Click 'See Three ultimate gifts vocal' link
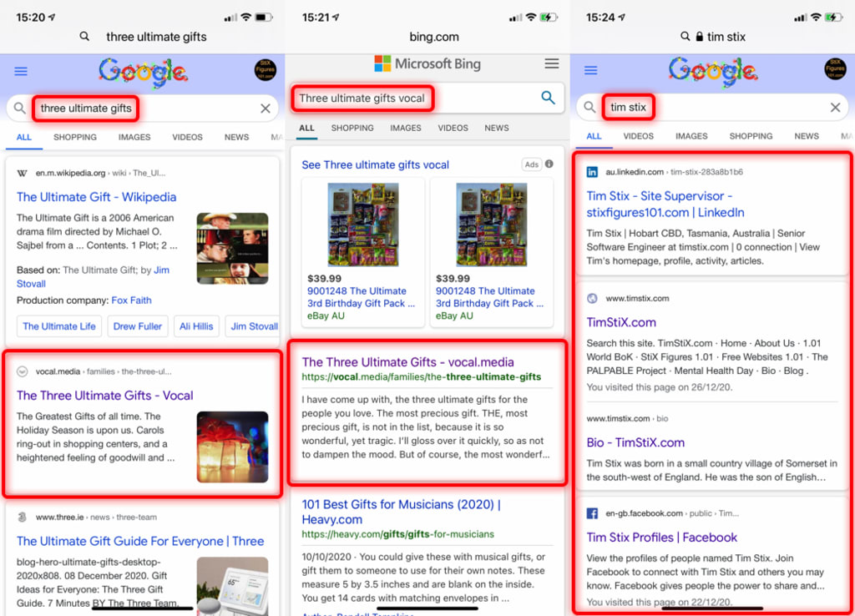 [375, 164]
